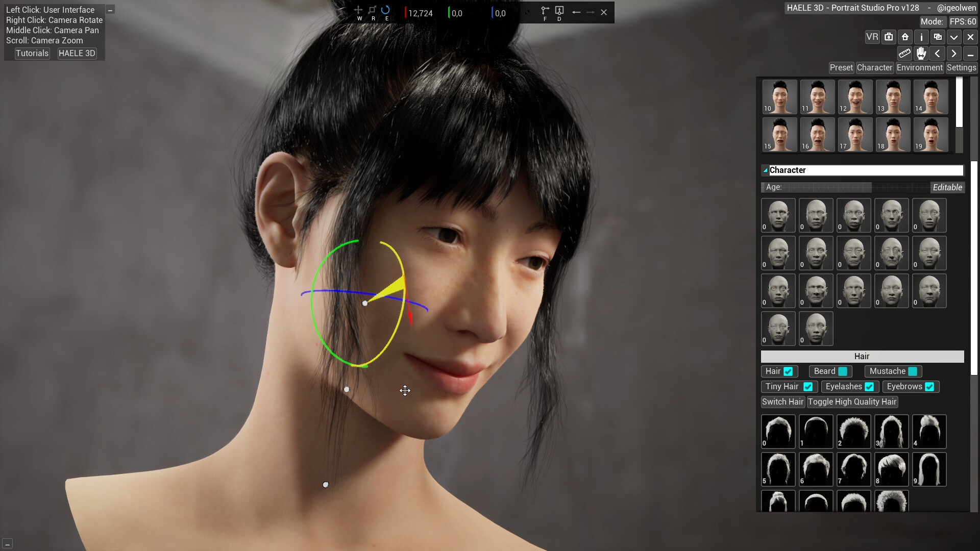Toggle the Tiny Hair checkbox off

pyautogui.click(x=808, y=387)
